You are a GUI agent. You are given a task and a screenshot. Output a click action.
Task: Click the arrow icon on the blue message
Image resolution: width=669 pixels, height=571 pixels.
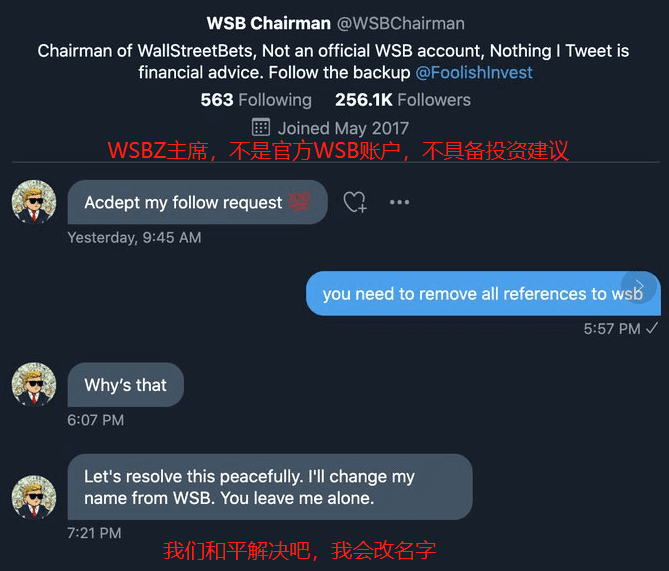coord(639,286)
